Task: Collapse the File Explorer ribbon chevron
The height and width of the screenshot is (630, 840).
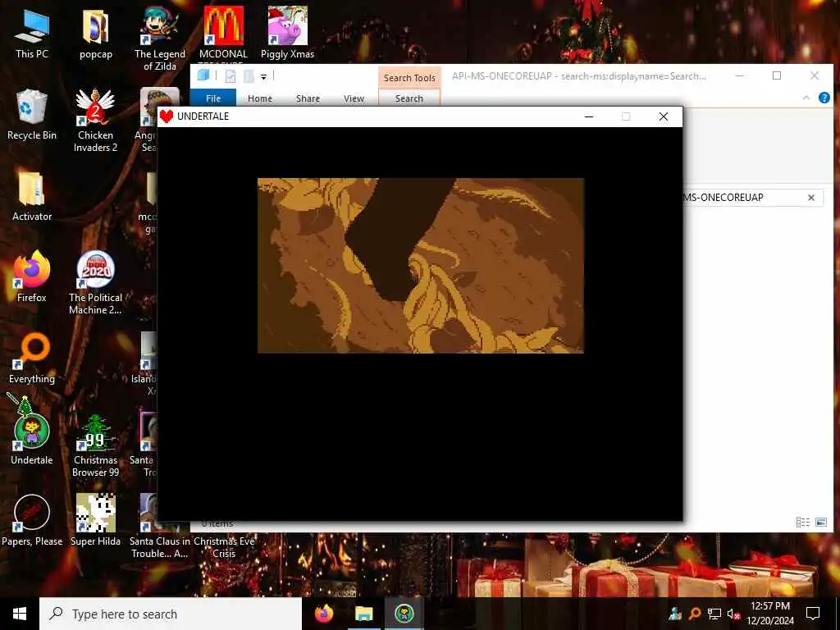Action: 806,98
